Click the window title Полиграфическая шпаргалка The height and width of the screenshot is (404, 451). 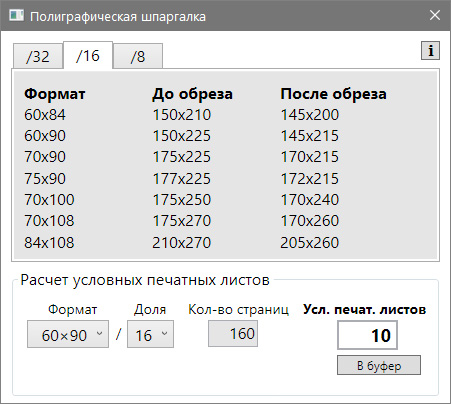118,17
